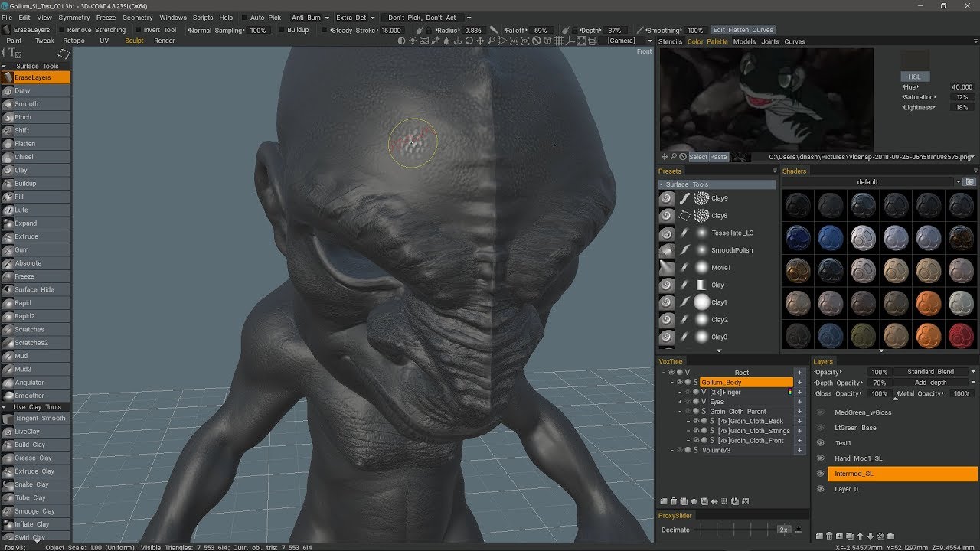The height and width of the screenshot is (551, 980).
Task: Select the Draw sculpt tool
Action: tap(35, 90)
